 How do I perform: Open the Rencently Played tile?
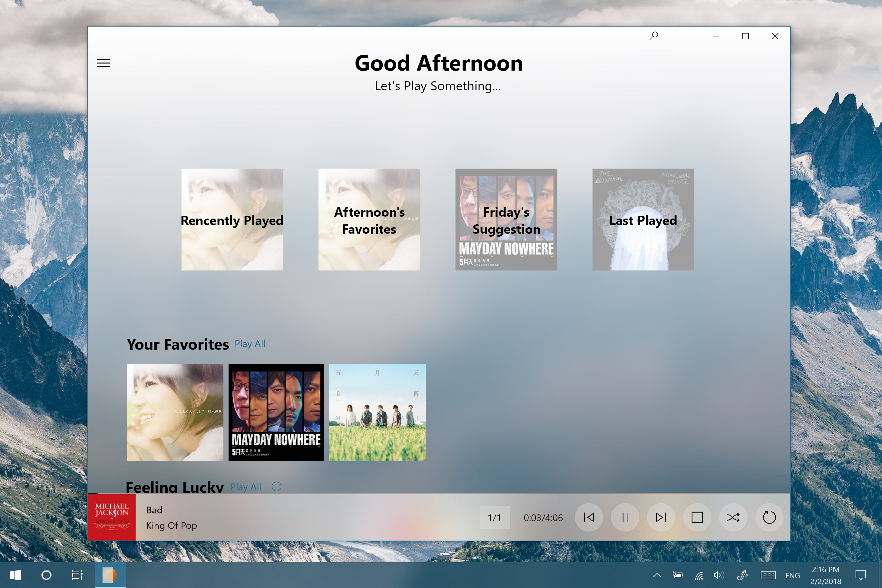point(232,220)
